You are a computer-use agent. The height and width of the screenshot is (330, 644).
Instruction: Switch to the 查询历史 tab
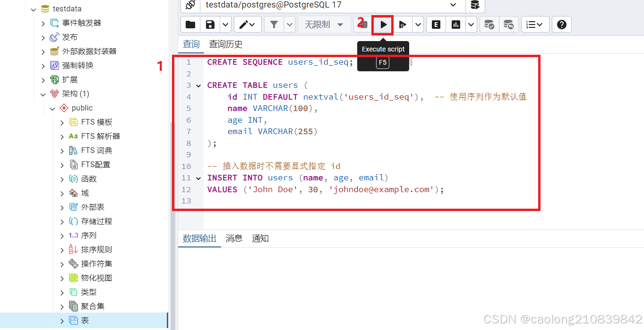[x=226, y=44]
